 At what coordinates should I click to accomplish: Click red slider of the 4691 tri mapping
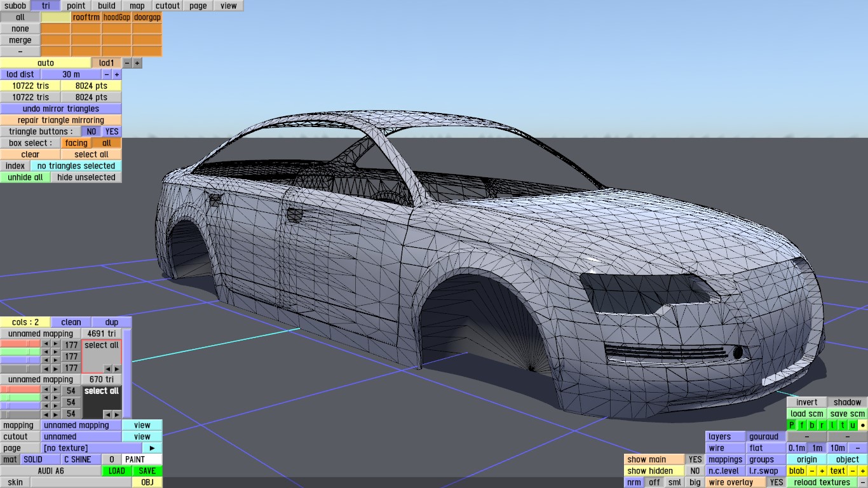point(20,344)
